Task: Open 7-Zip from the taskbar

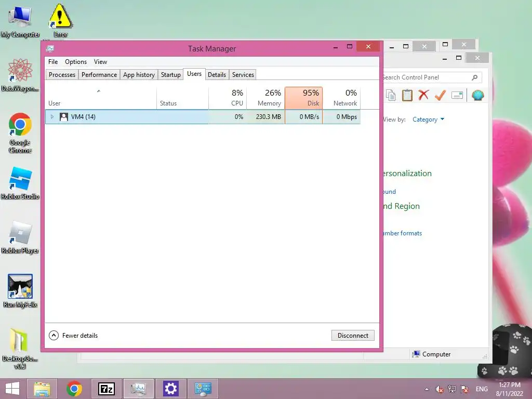Action: (x=106, y=389)
